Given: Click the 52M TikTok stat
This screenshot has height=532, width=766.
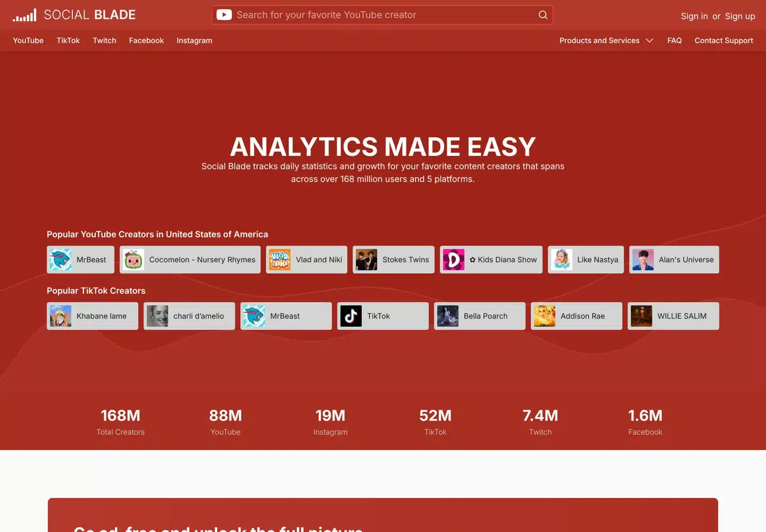Looking at the screenshot, I should tap(436, 422).
